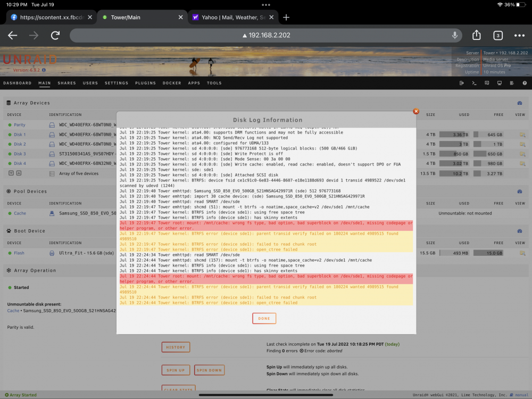Image resolution: width=532 pixels, height=399 pixels.
Task: Click the Disk 2 disk log icon
Action: [x=52, y=144]
